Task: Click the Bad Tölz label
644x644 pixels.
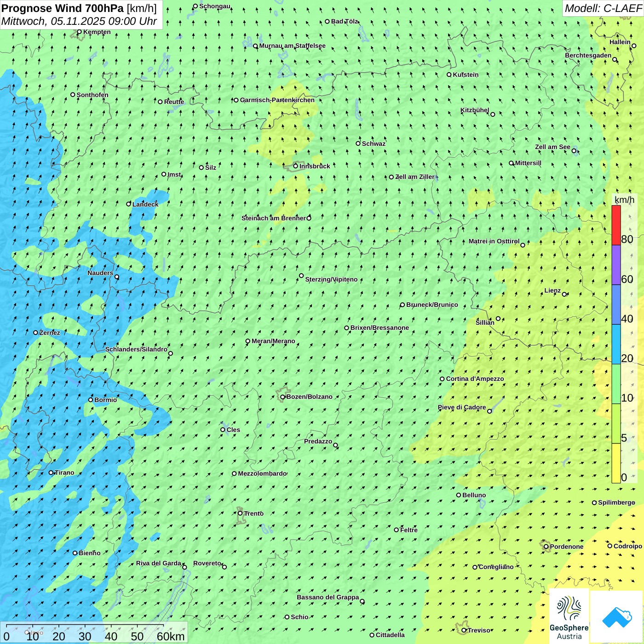Action: 344,21
